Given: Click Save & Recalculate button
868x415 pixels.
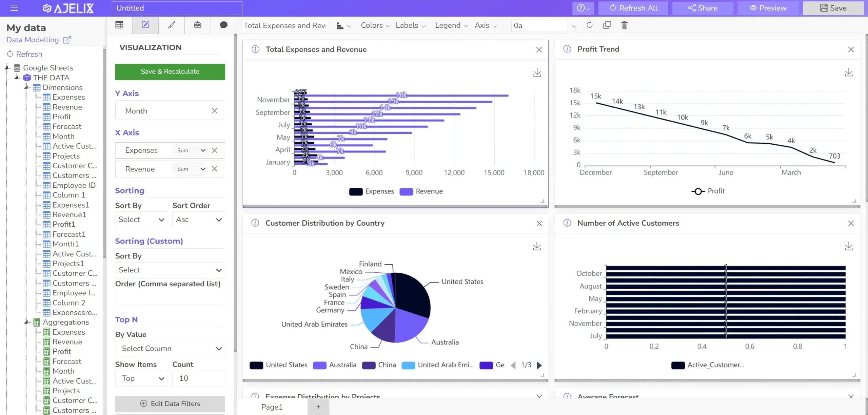Looking at the screenshot, I should [170, 71].
